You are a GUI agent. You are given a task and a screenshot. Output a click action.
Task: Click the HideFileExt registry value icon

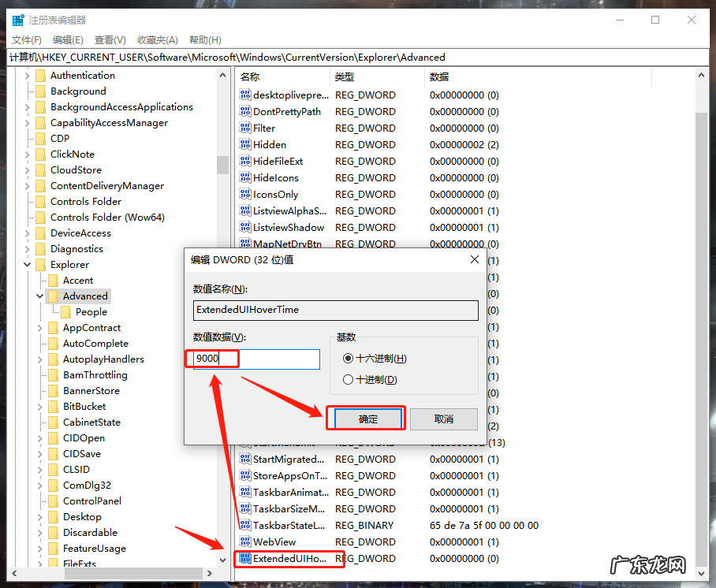pyautogui.click(x=245, y=161)
